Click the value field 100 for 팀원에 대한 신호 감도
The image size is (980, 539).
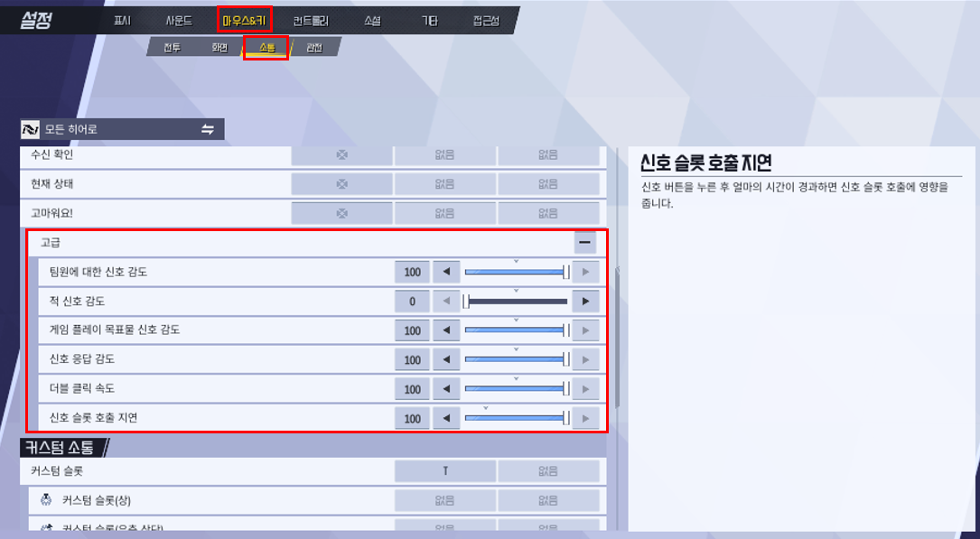point(413,273)
